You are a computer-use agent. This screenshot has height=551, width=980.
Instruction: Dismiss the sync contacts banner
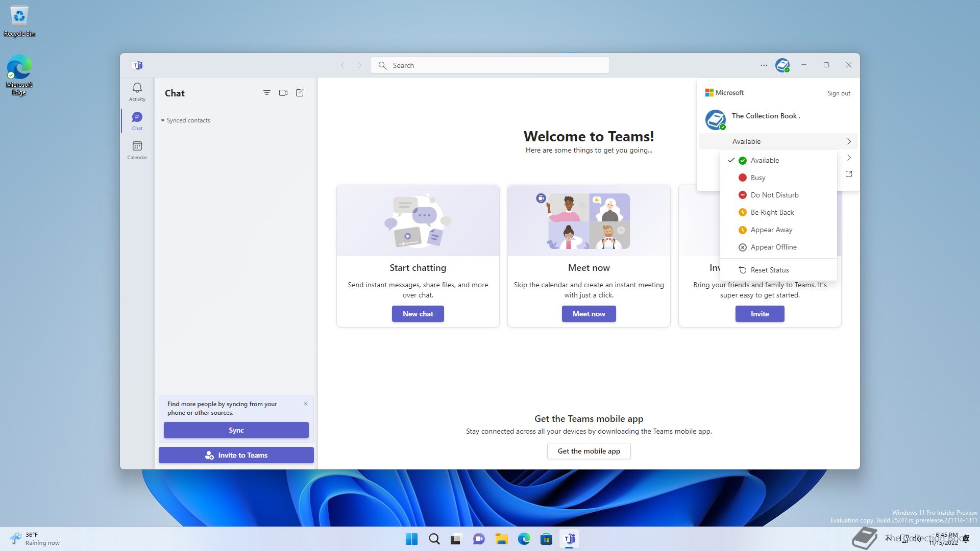[x=306, y=404]
